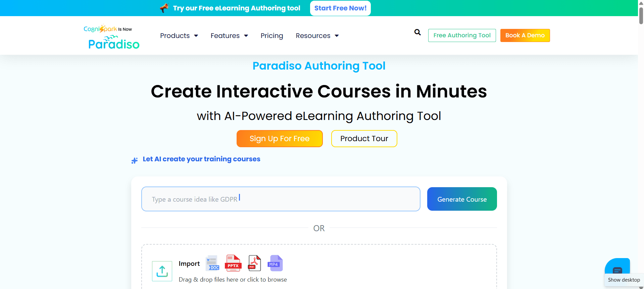Click the search magnifier icon

(x=417, y=32)
